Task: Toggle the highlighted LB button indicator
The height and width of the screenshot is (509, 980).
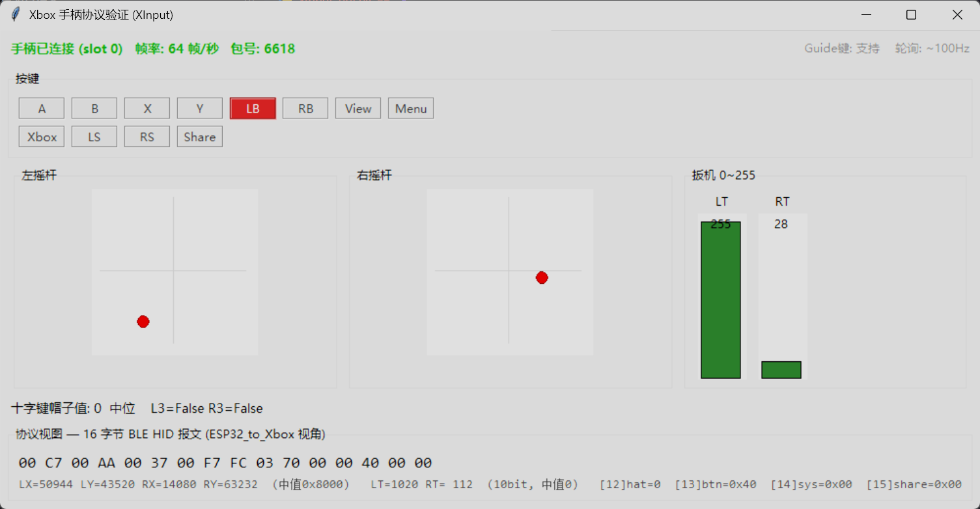Action: tap(253, 109)
